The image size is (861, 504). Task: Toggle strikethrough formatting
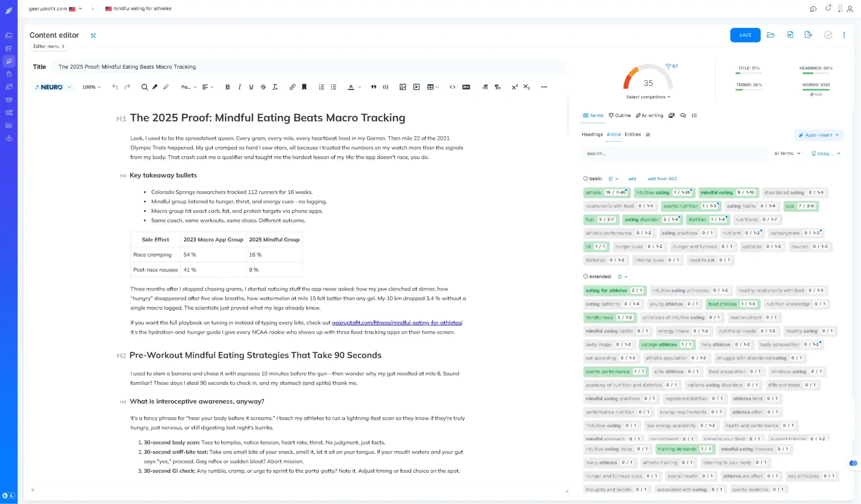tap(263, 87)
